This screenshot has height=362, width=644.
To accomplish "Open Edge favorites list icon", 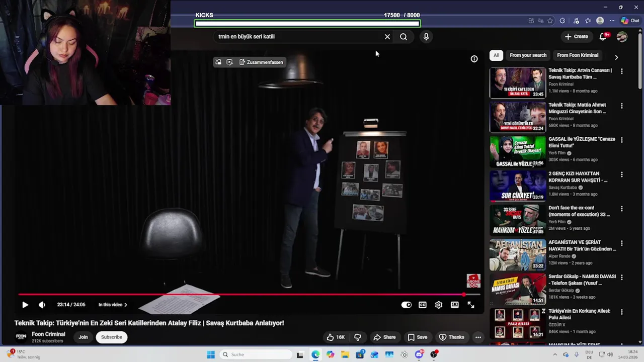I will [588, 21].
